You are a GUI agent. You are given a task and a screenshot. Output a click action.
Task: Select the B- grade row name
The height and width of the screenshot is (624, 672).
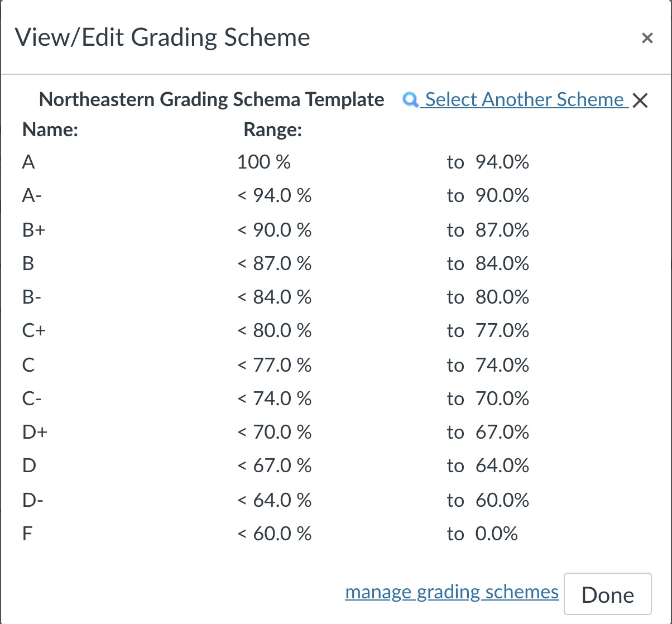[x=31, y=297]
